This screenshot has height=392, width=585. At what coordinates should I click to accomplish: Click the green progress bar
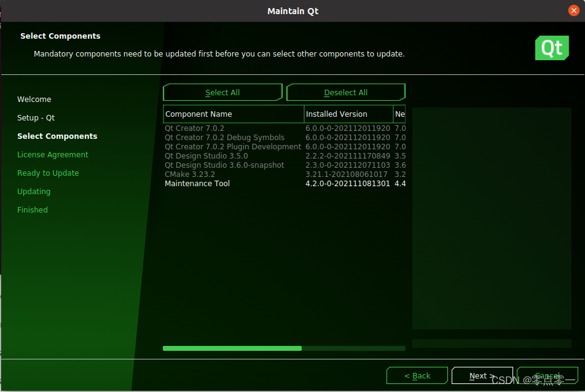284,348
